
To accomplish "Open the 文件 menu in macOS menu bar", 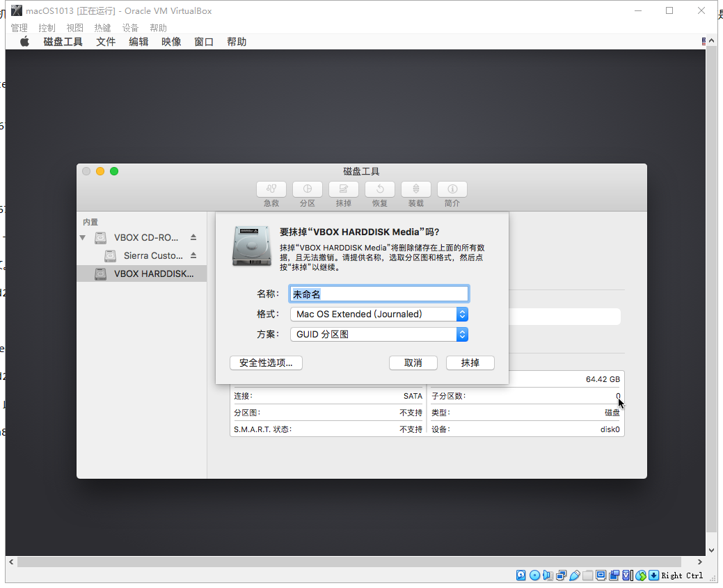I will coord(106,42).
